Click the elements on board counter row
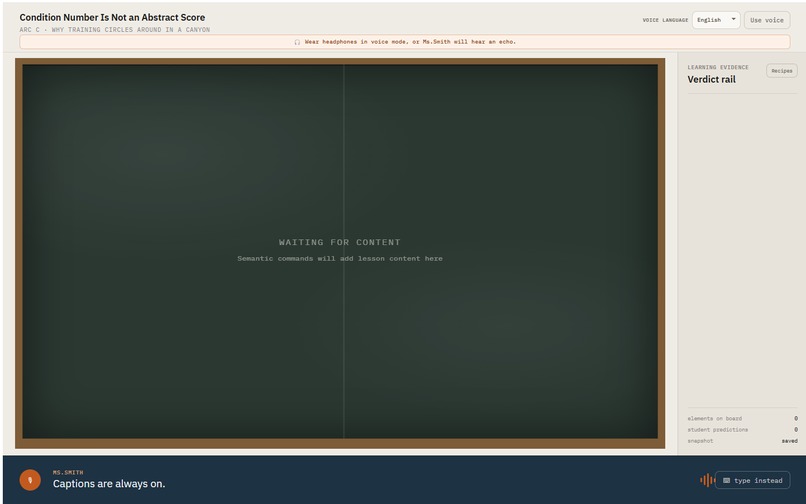The image size is (806, 504). [742, 419]
